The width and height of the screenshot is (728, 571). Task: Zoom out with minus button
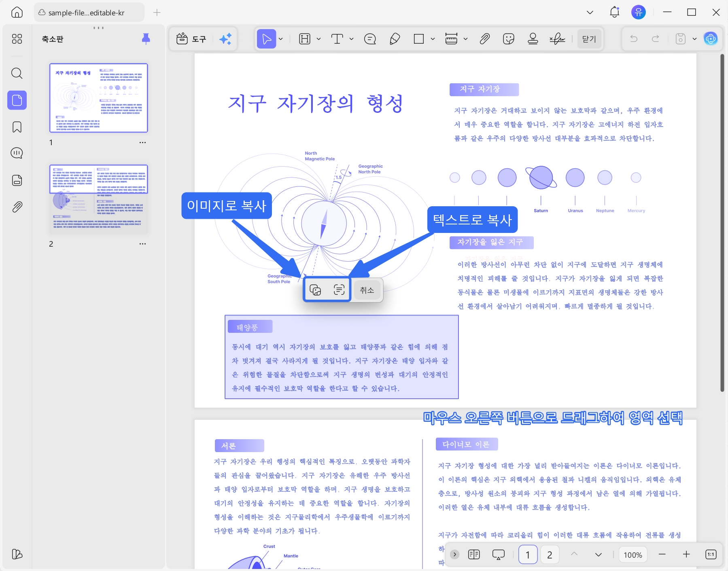(662, 554)
